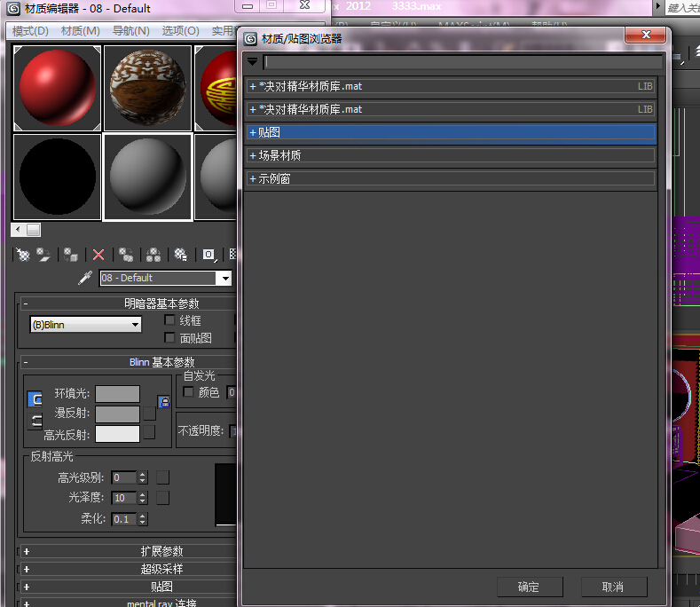Viewport: 700px width, 607px height.
Task: Open the 导航(N) menu
Action: (130, 31)
